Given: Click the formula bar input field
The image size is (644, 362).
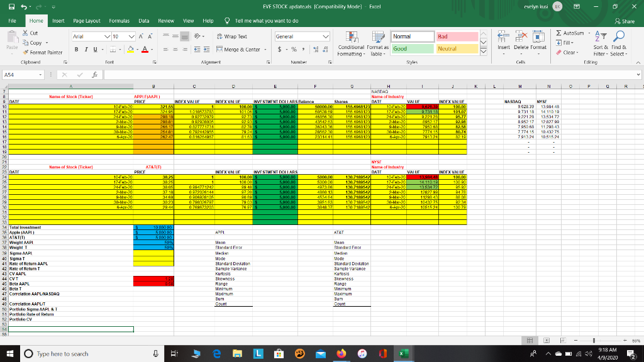Looking at the screenshot, I should tap(370, 75).
